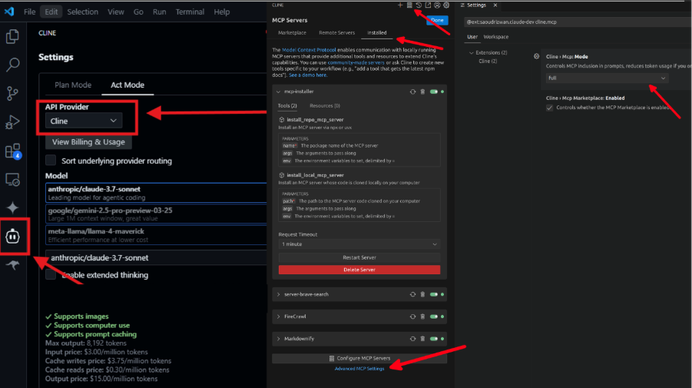Open the Marketplace tab in MCP Servers
692x388 pixels.
tap(292, 33)
